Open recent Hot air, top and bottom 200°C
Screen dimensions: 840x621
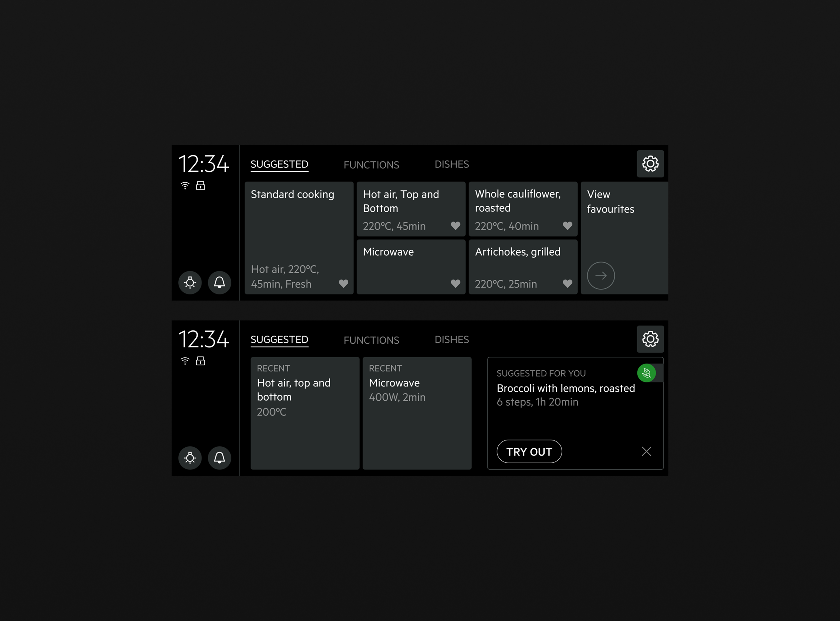click(x=305, y=413)
